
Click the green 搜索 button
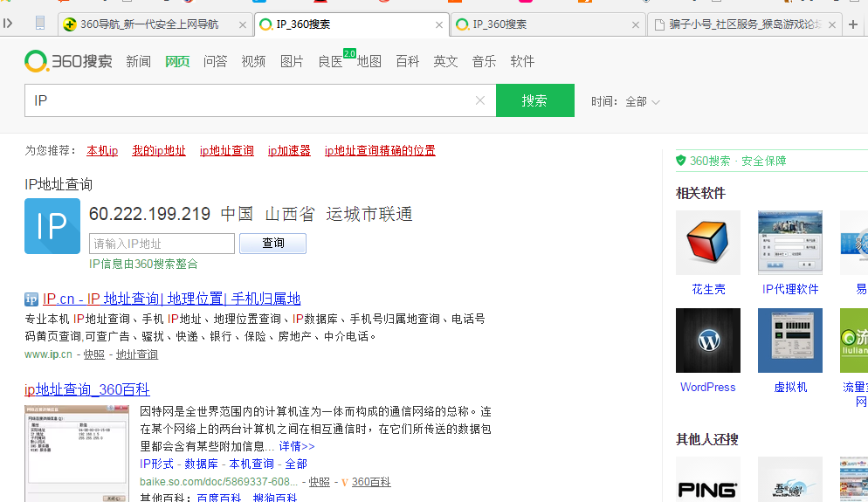(534, 100)
